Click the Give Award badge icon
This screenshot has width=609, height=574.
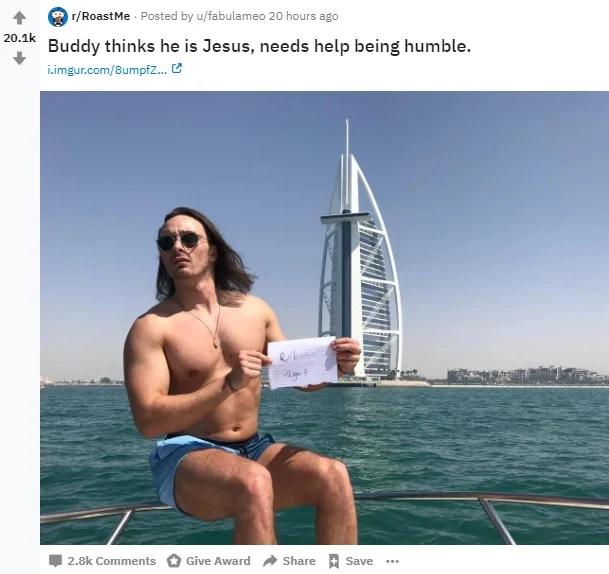[x=174, y=561]
